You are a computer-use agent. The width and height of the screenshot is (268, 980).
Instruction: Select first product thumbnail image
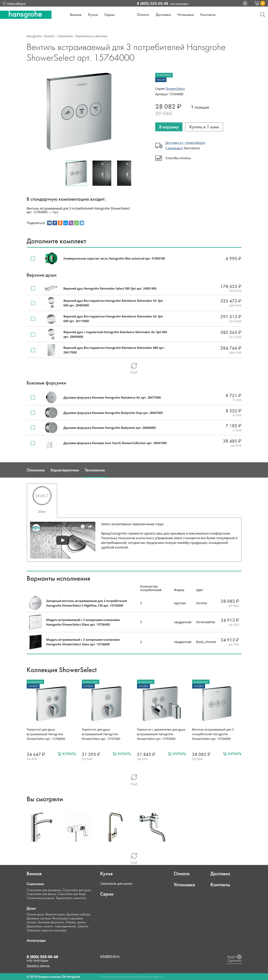[76, 173]
